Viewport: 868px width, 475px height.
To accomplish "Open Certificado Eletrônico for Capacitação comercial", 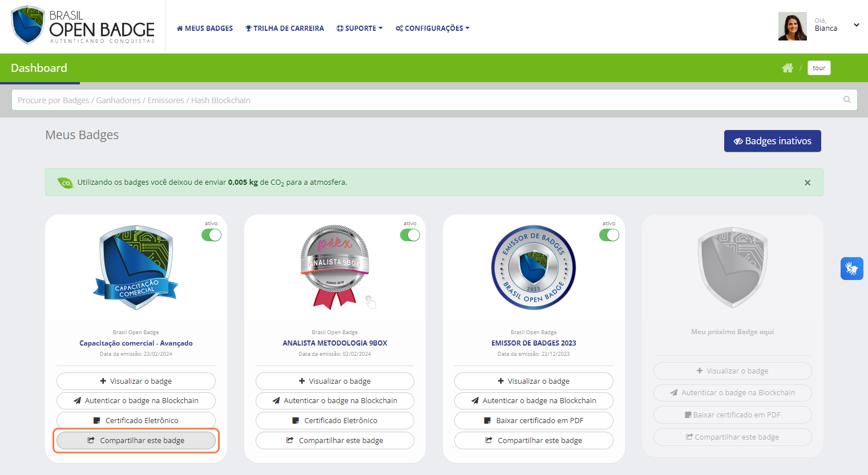I will tap(136, 420).
